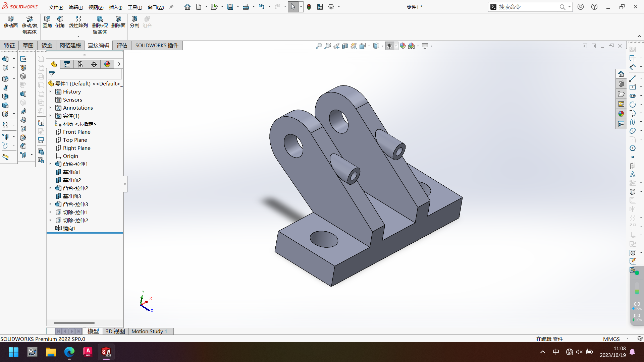
Task: Select the 删除面 delete face tool
Action: coord(118,22)
